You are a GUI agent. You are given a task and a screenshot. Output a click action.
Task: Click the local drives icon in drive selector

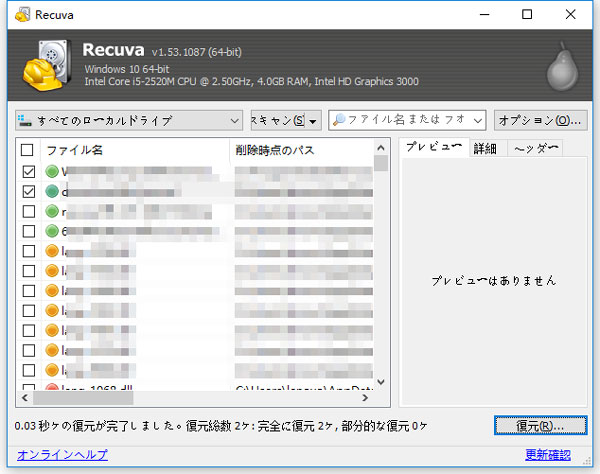tap(24, 121)
